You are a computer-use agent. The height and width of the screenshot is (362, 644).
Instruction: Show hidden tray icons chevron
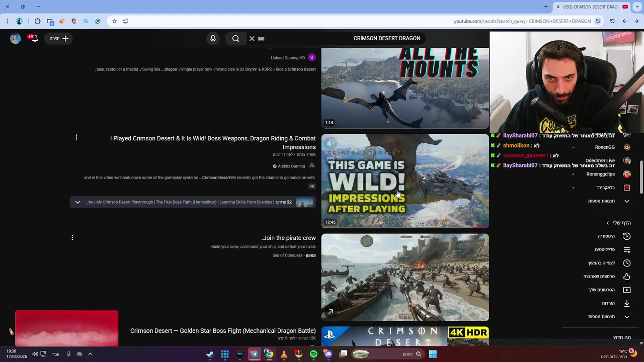point(90,354)
